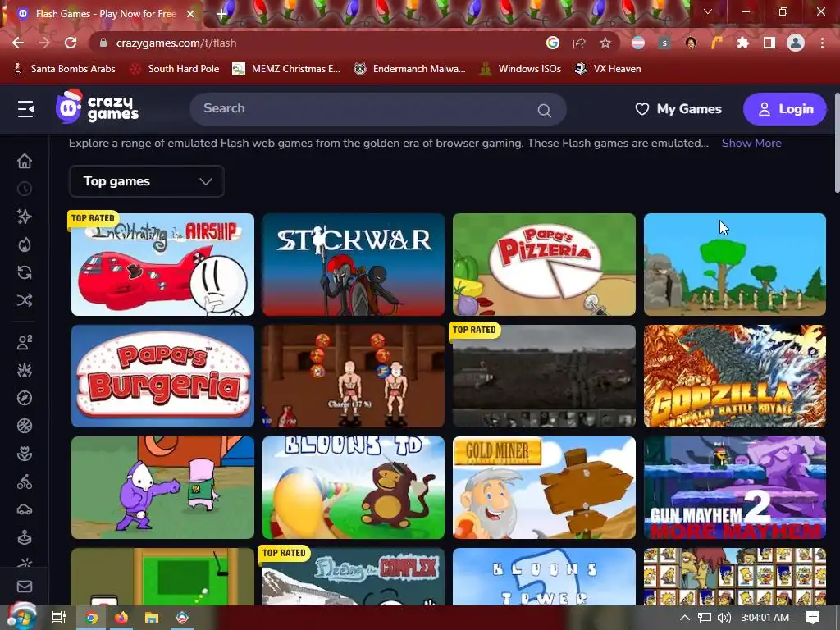This screenshot has width=840, height=630.
Task: Open Gold Miner game thumbnail
Action: pos(545,487)
